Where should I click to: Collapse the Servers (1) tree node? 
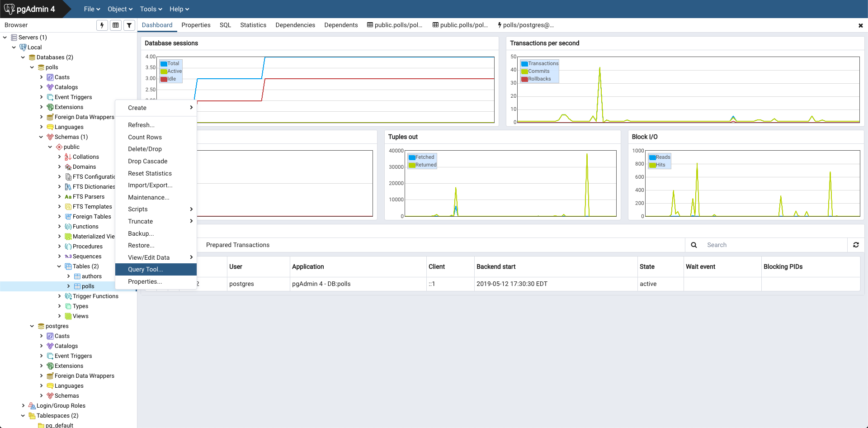coord(5,38)
